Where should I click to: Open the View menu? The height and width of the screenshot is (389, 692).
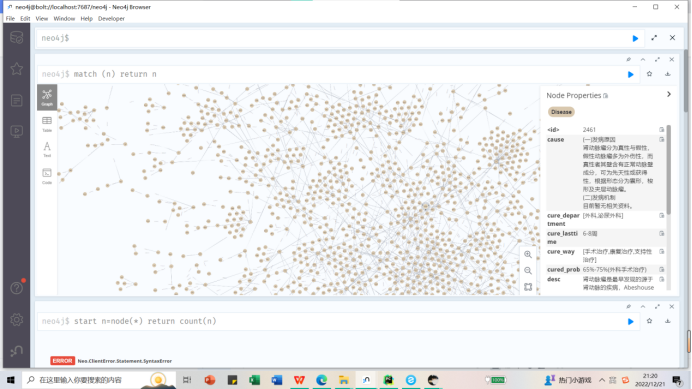coord(41,19)
